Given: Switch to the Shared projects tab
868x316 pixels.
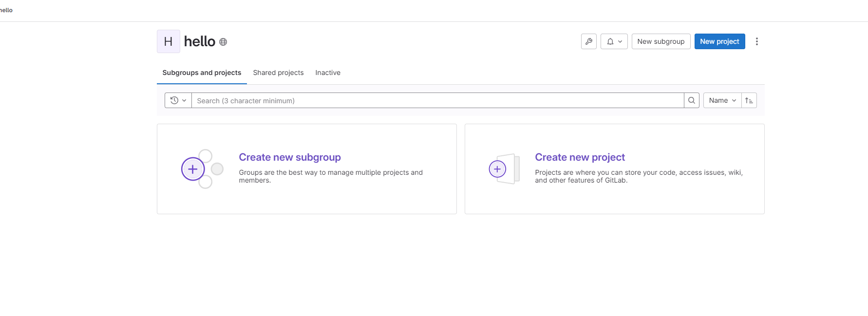Looking at the screenshot, I should tap(278, 73).
